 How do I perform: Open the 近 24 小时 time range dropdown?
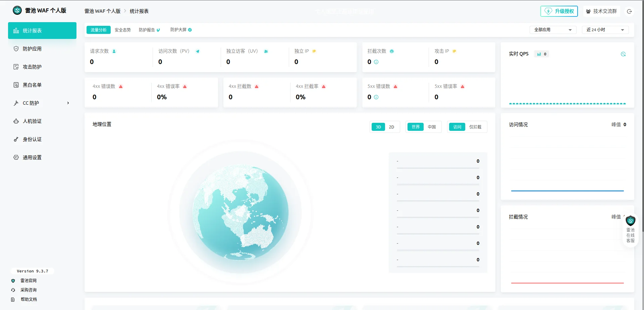click(x=605, y=30)
